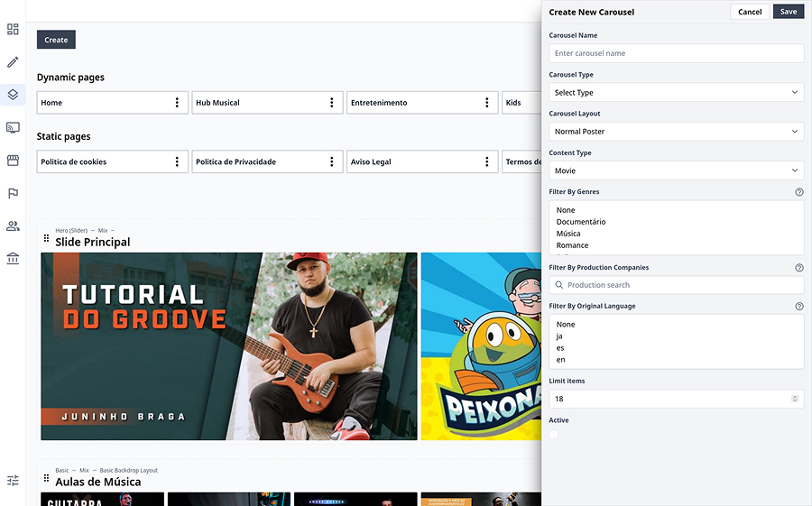Expand the Carousel Layout dropdown

677,132
